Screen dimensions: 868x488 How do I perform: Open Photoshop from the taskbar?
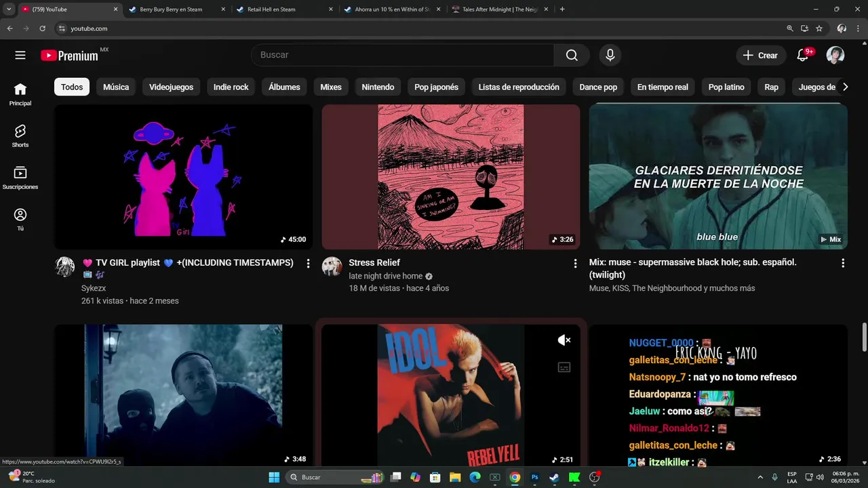click(x=534, y=477)
